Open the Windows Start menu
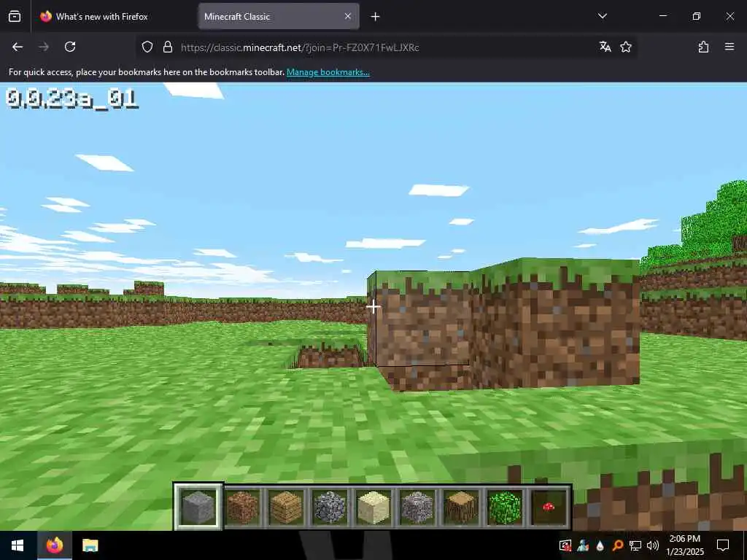 click(18, 545)
